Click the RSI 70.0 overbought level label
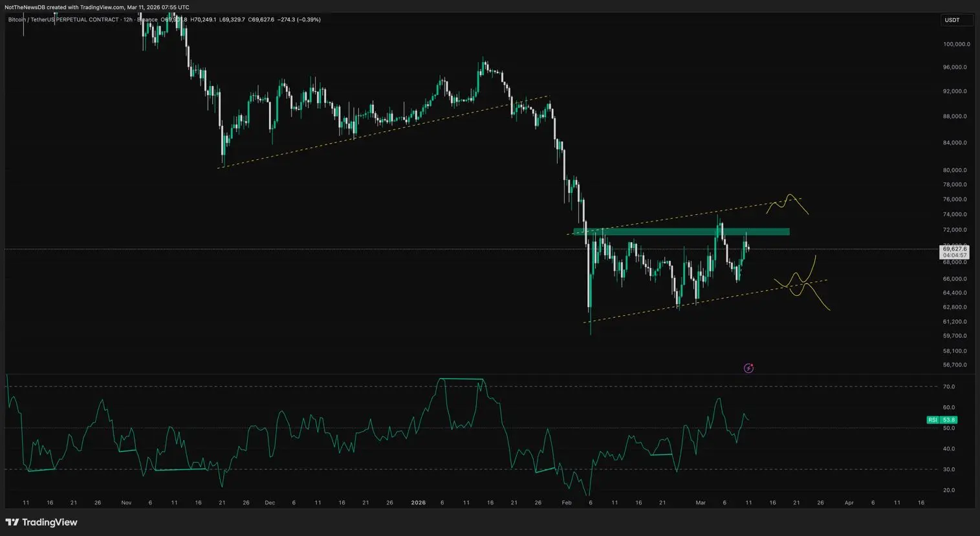This screenshot has height=536, width=980. click(949, 386)
